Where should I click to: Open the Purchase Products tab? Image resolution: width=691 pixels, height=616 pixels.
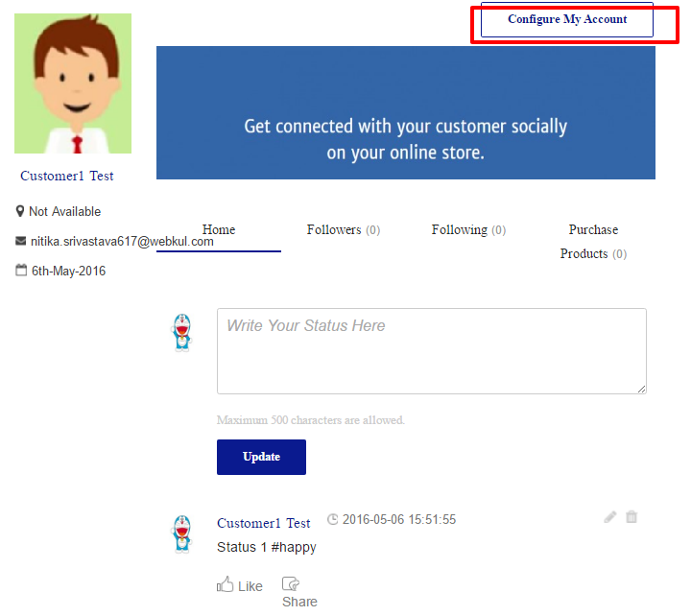click(593, 241)
